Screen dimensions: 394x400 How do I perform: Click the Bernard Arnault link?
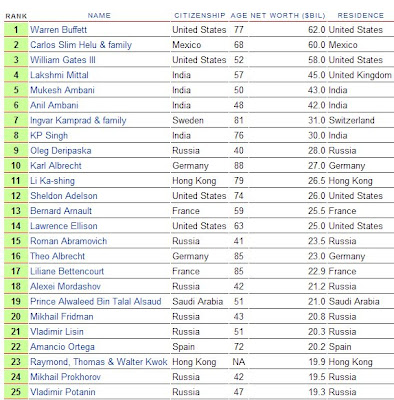61,211
